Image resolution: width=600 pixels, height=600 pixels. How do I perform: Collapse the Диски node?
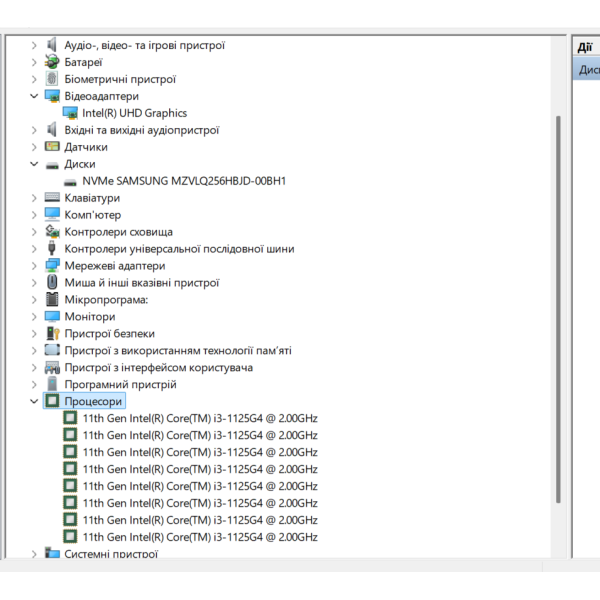click(34, 164)
